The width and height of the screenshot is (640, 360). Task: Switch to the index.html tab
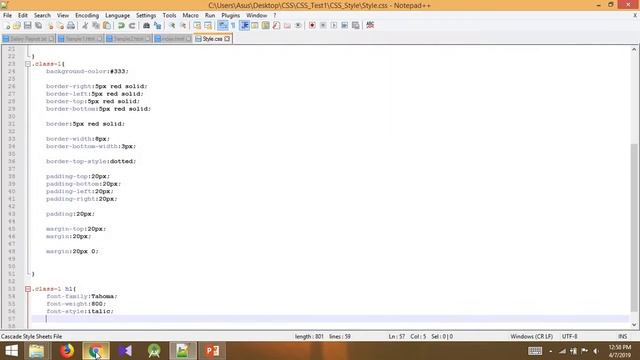[173, 39]
